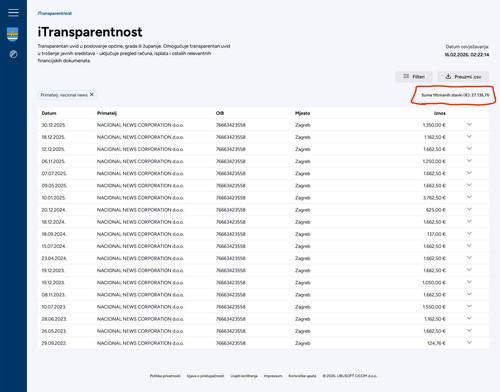Expand the 07.07.2025. payment row

[469, 173]
